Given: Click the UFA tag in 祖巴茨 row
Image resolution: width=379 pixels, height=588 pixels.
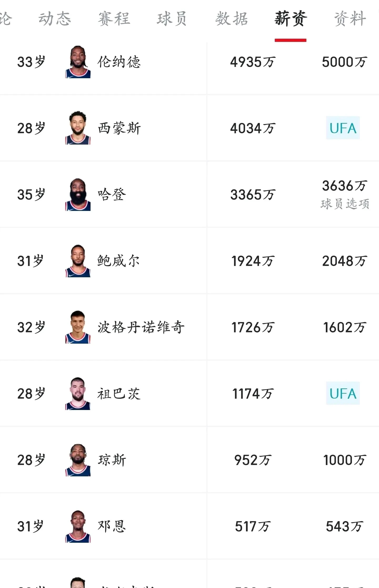Looking at the screenshot, I should pyautogui.click(x=343, y=393).
